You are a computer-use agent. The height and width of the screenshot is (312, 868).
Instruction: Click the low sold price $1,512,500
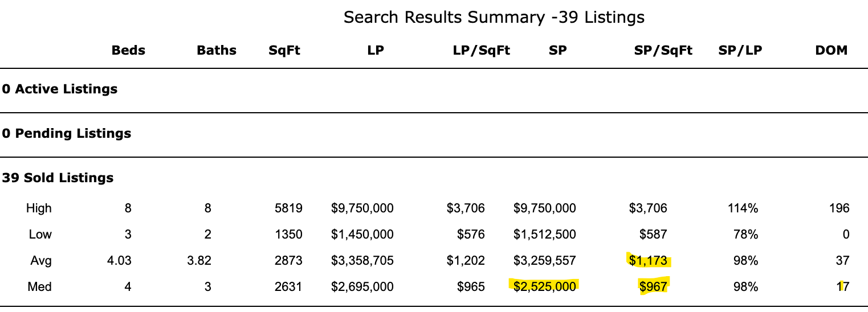pos(544,235)
